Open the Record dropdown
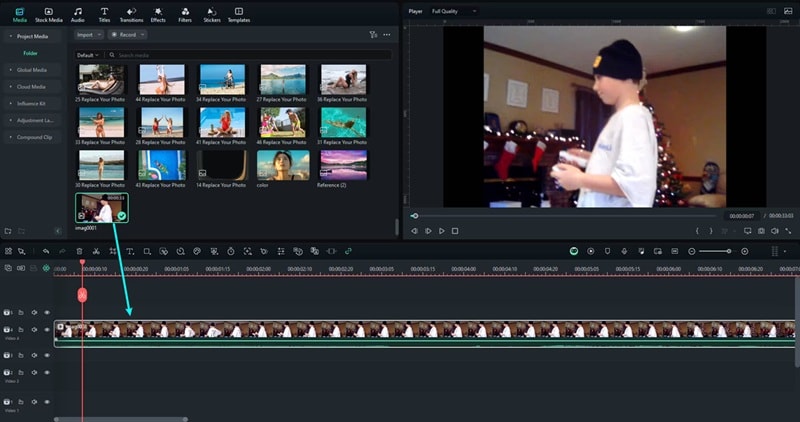Image resolution: width=800 pixels, height=422 pixels. coord(127,35)
